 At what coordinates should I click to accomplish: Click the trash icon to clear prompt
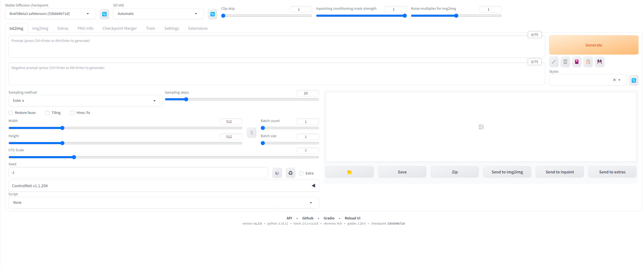tap(565, 62)
